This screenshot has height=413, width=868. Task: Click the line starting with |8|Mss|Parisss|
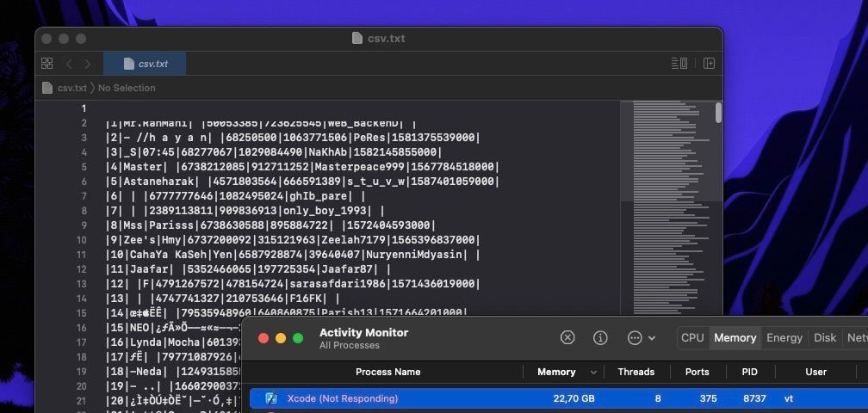tap(270, 225)
